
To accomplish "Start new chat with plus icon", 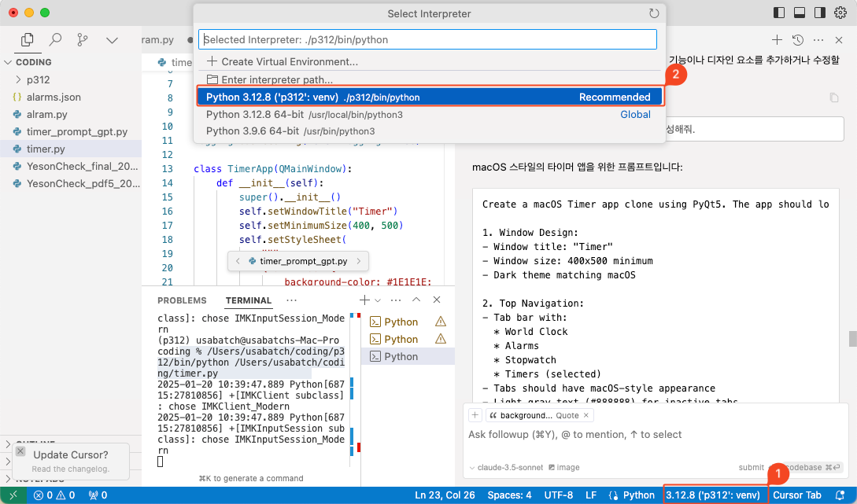I will tap(777, 40).
